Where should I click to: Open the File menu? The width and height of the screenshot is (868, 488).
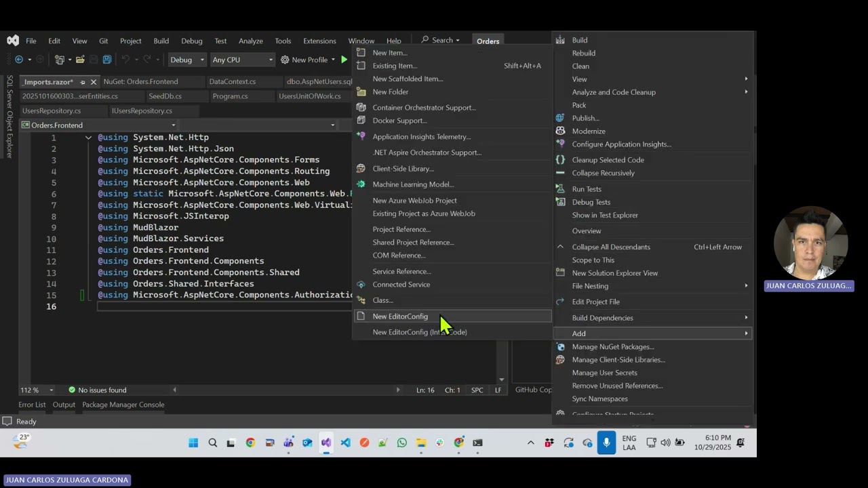click(x=31, y=41)
